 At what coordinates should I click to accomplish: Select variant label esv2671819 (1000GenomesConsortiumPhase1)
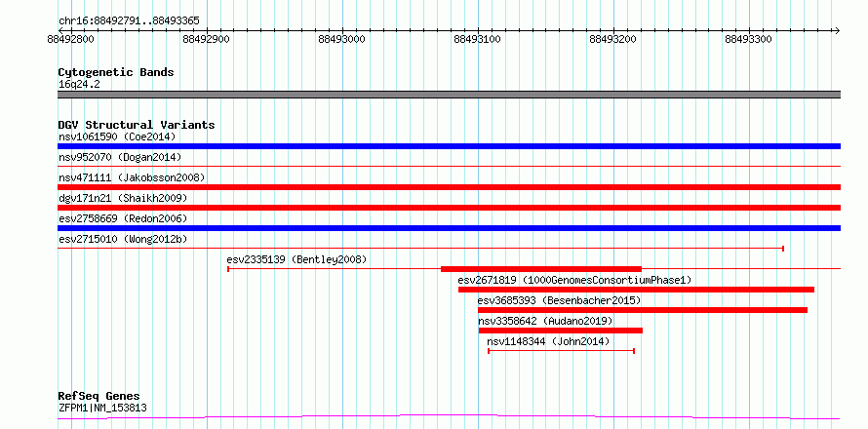pos(574,280)
